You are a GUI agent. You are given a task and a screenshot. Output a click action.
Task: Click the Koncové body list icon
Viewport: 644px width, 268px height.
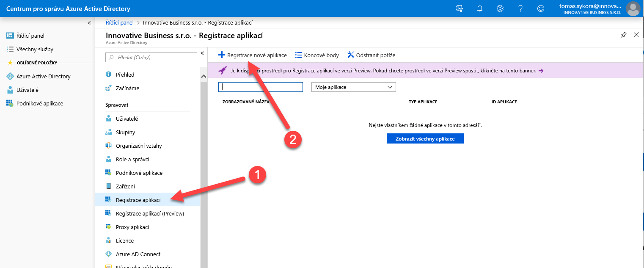(x=298, y=55)
